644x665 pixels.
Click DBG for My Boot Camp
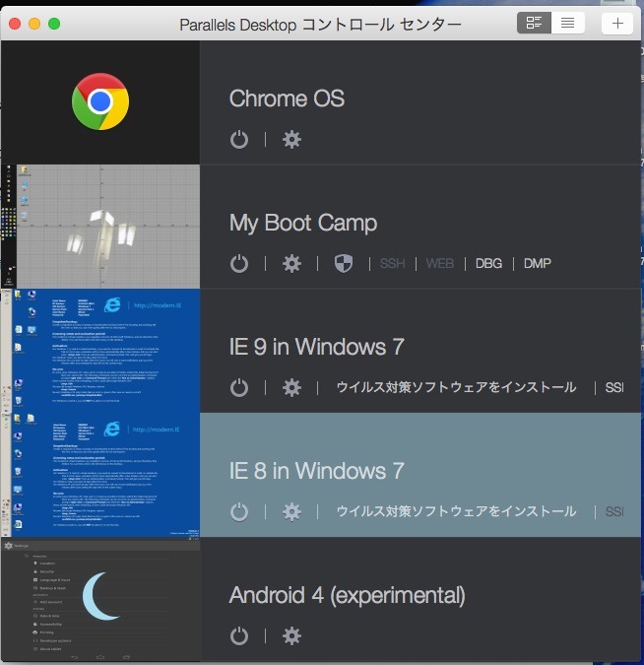(488, 263)
